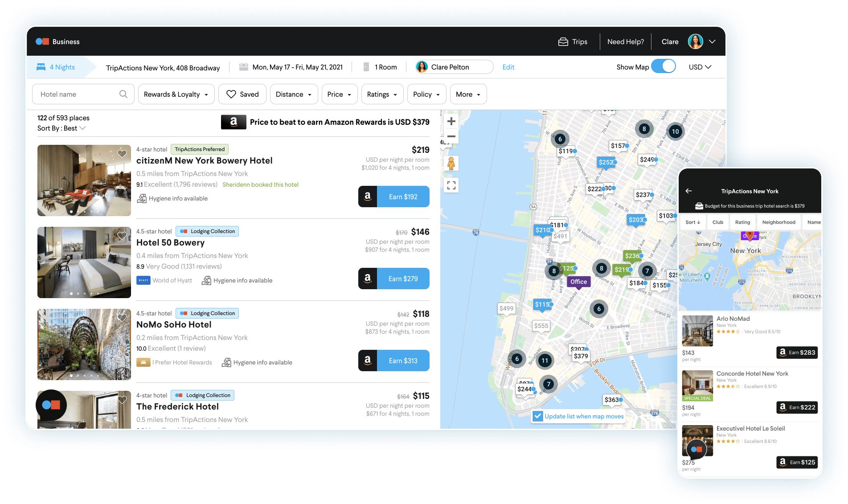848x504 pixels.
Task: Open chat bubble in mobile view
Action: [x=697, y=449]
